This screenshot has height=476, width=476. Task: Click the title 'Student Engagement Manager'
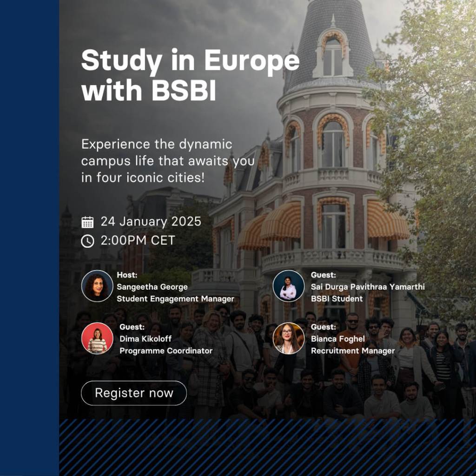175,299
